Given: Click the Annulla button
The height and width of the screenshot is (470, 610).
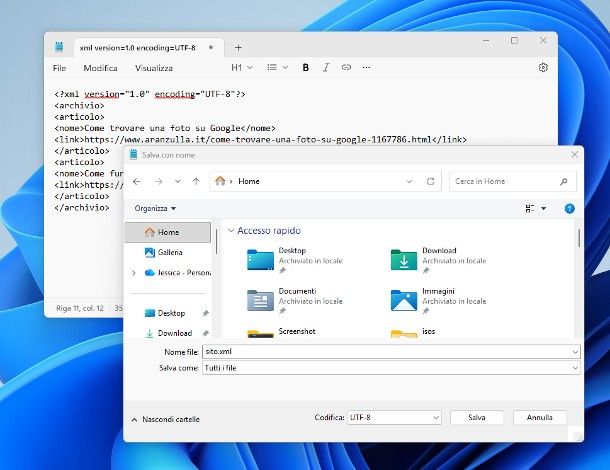Looking at the screenshot, I should 540,417.
